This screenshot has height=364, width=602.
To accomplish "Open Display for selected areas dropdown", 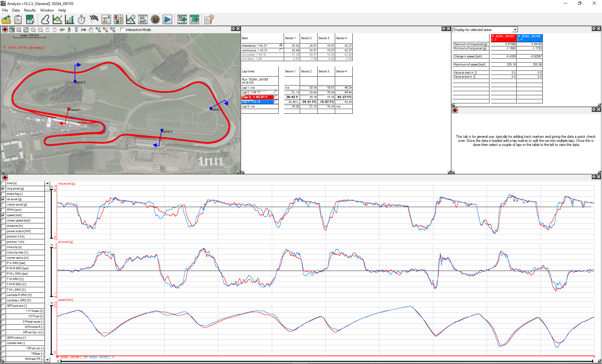I will [x=515, y=30].
